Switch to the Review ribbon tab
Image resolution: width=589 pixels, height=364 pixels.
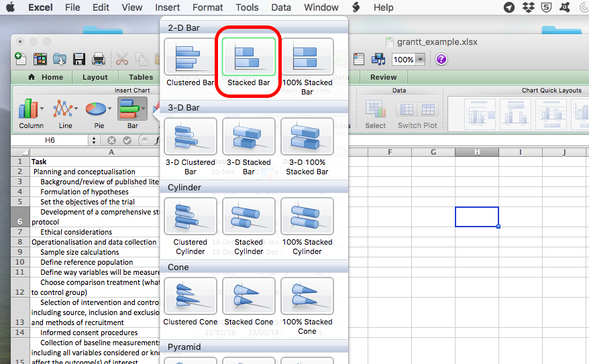coord(383,77)
